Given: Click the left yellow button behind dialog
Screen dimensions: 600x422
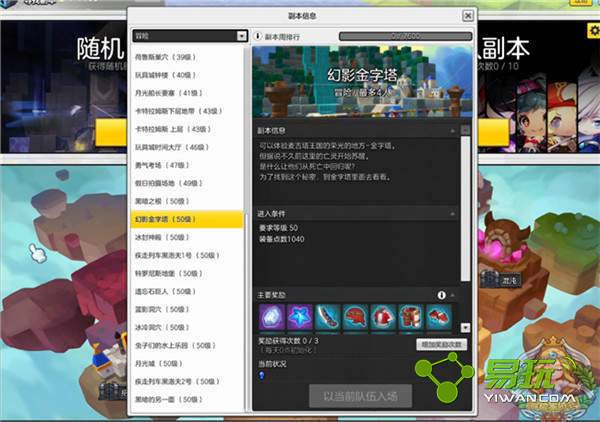Looking at the screenshot, I should point(111,132).
